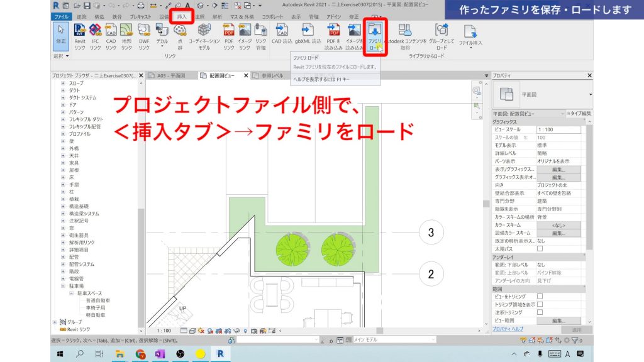Viewport: 644px width, 362px height.
Task: Open Revit from the Windows taskbar
Action: (220, 354)
